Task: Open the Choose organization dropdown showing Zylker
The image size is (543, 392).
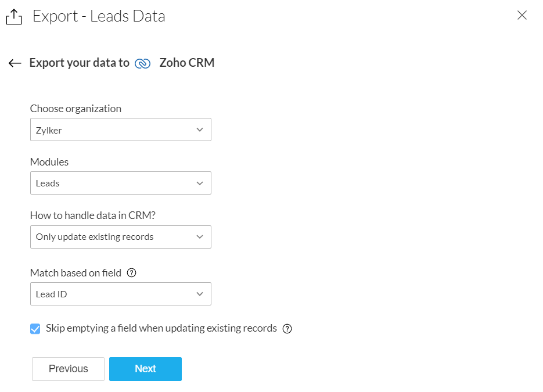Action: click(x=110, y=130)
